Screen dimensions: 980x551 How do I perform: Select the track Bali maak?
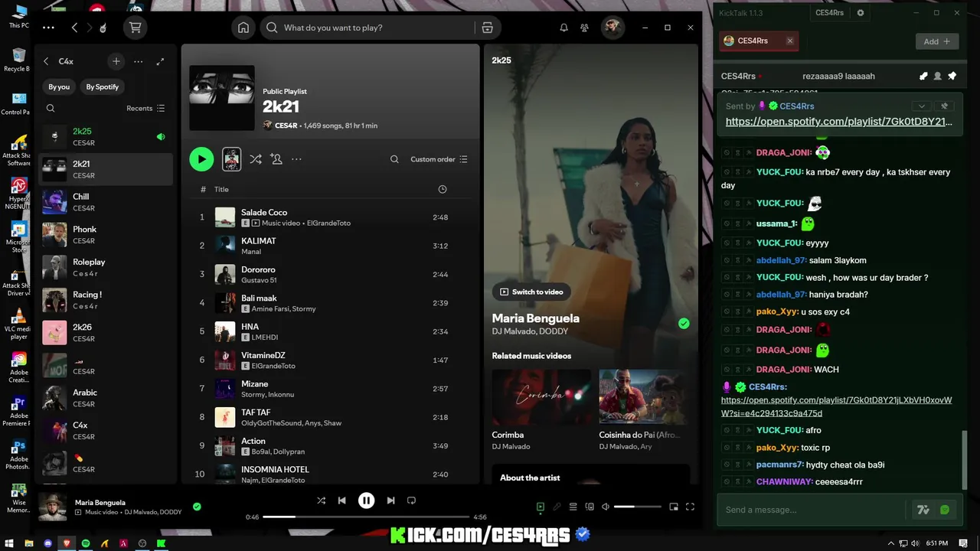point(329,303)
